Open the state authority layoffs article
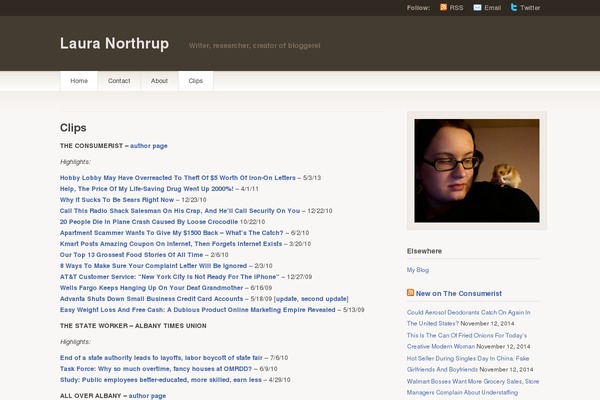Image resolution: width=600 pixels, height=400 pixels. (161, 358)
